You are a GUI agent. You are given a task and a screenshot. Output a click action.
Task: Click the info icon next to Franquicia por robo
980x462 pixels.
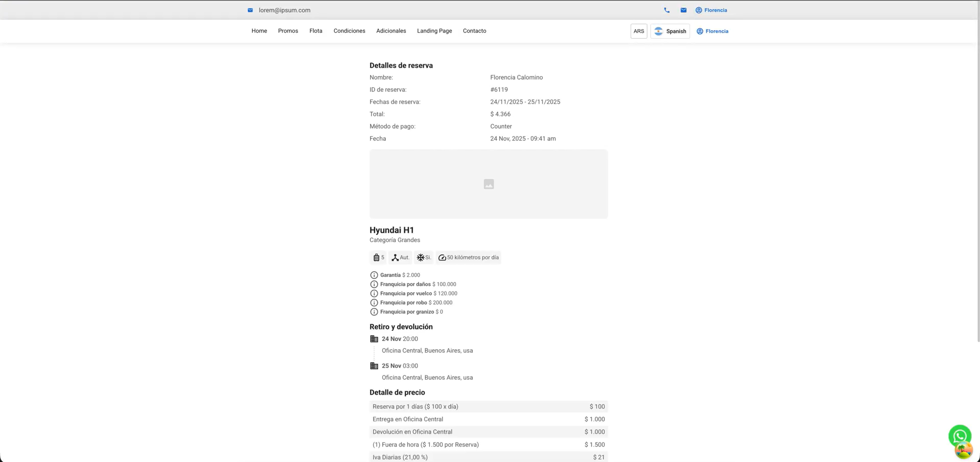coord(374,303)
